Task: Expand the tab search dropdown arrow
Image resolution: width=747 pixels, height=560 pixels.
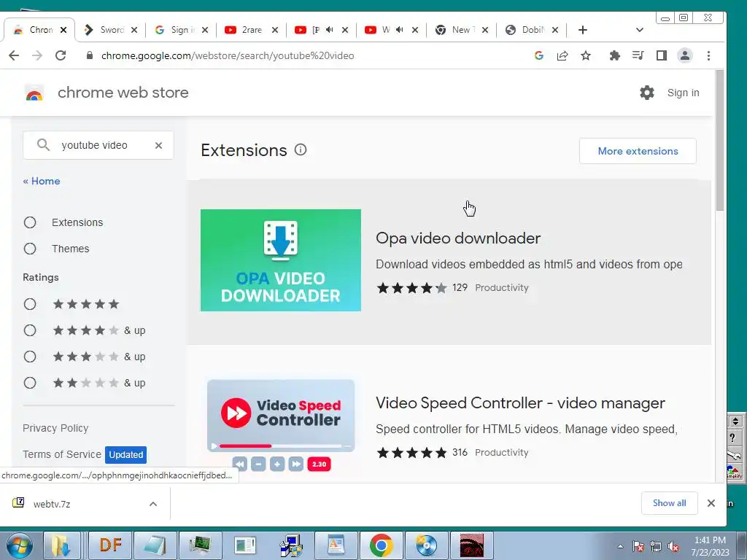Action: tap(639, 30)
